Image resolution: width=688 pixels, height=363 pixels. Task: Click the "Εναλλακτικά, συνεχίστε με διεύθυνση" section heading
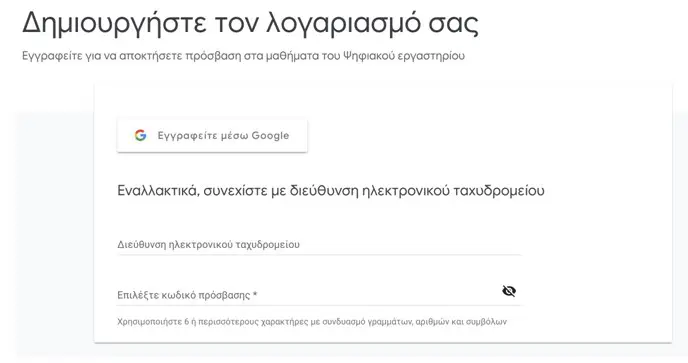click(331, 190)
